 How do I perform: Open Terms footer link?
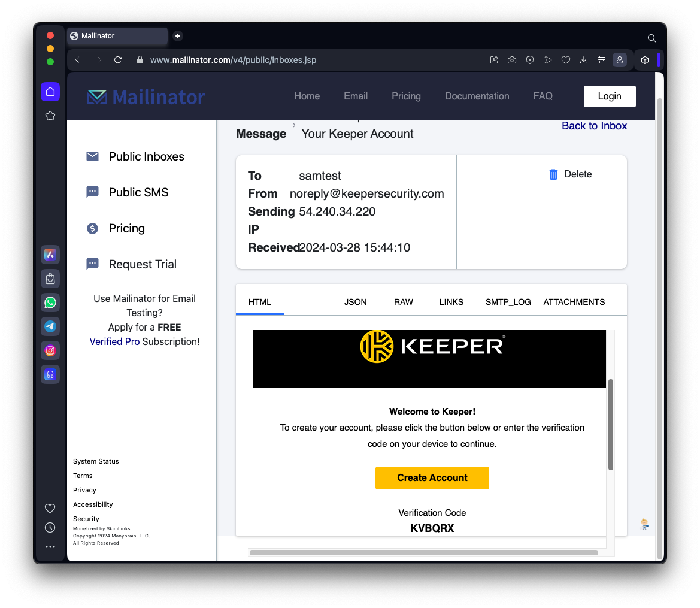tap(83, 476)
